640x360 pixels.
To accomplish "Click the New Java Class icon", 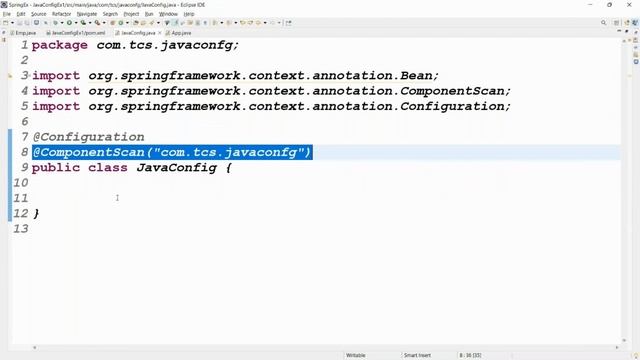I will click(121, 23).
